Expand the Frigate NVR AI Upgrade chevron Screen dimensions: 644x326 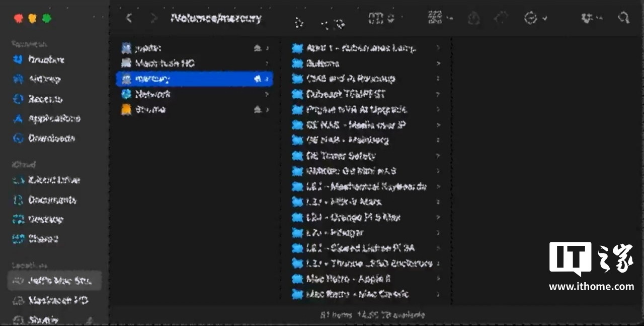(x=438, y=109)
